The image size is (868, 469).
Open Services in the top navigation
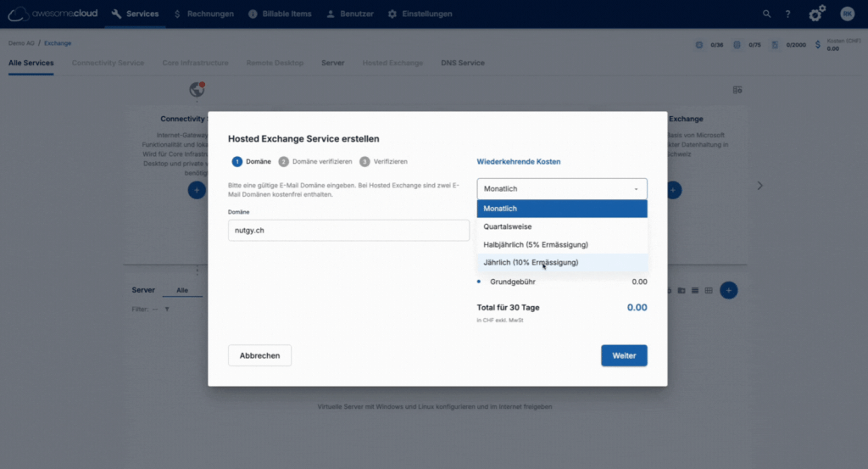[135, 14]
